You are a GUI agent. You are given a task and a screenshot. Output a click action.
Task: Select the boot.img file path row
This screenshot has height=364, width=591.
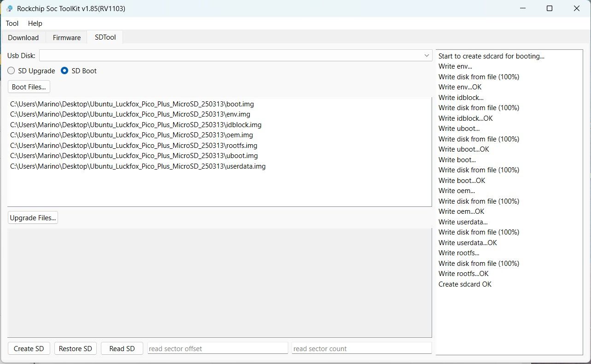tap(132, 104)
